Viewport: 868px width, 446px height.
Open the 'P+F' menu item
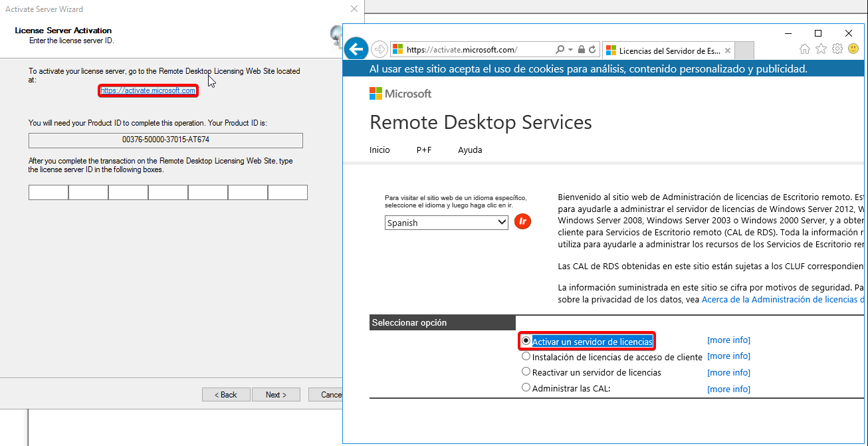424,150
